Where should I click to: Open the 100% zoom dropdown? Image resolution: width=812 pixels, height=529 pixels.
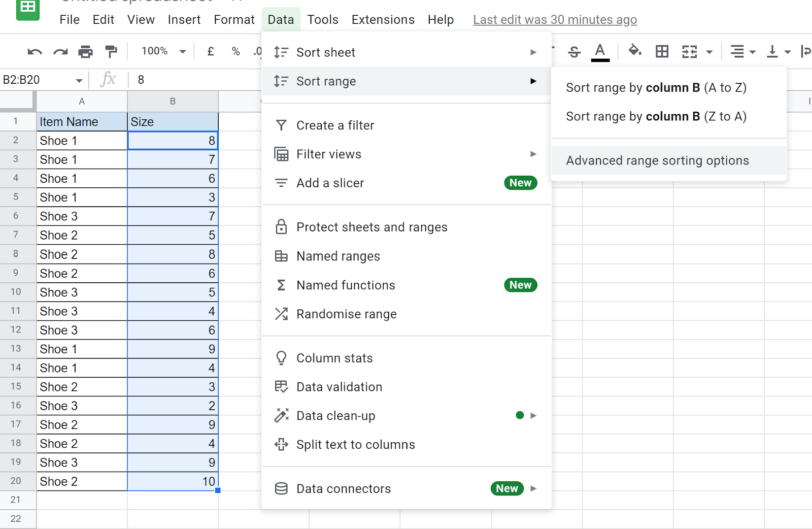(160, 51)
